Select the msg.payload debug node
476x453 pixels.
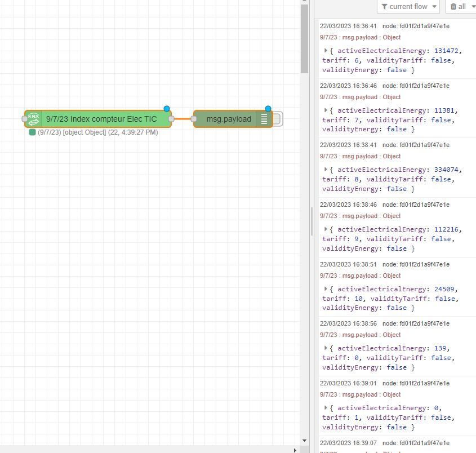click(x=233, y=119)
